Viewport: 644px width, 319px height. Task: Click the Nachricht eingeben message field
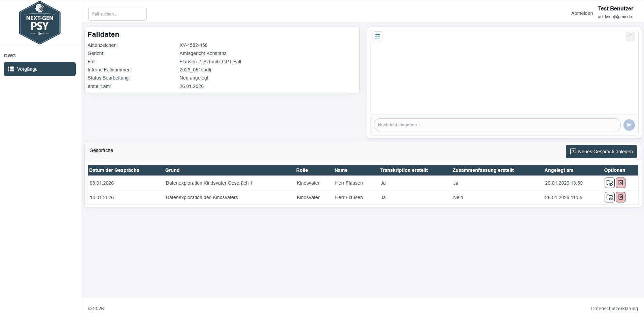click(497, 125)
